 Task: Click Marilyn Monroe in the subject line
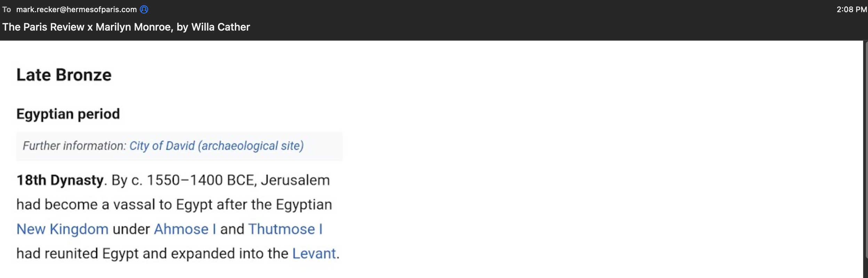[134, 27]
